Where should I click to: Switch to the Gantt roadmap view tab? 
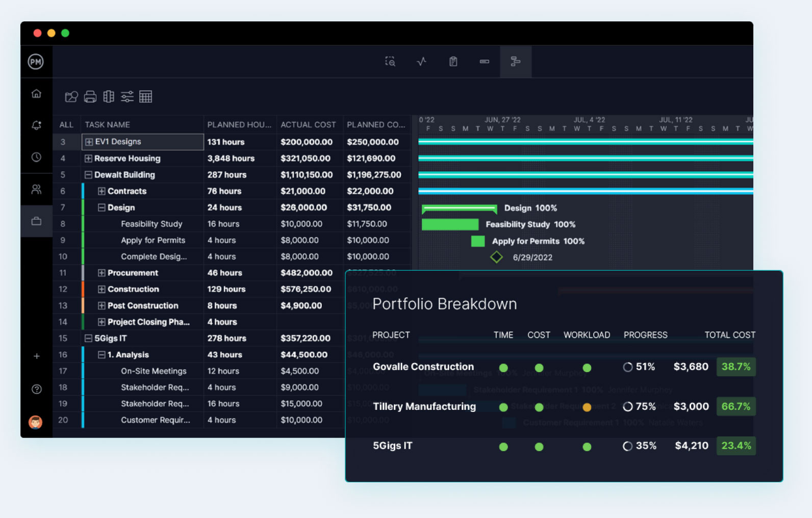pyautogui.click(x=515, y=62)
